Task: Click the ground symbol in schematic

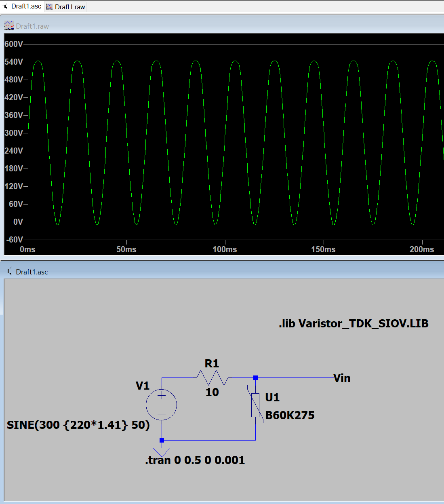Action: tap(162, 452)
